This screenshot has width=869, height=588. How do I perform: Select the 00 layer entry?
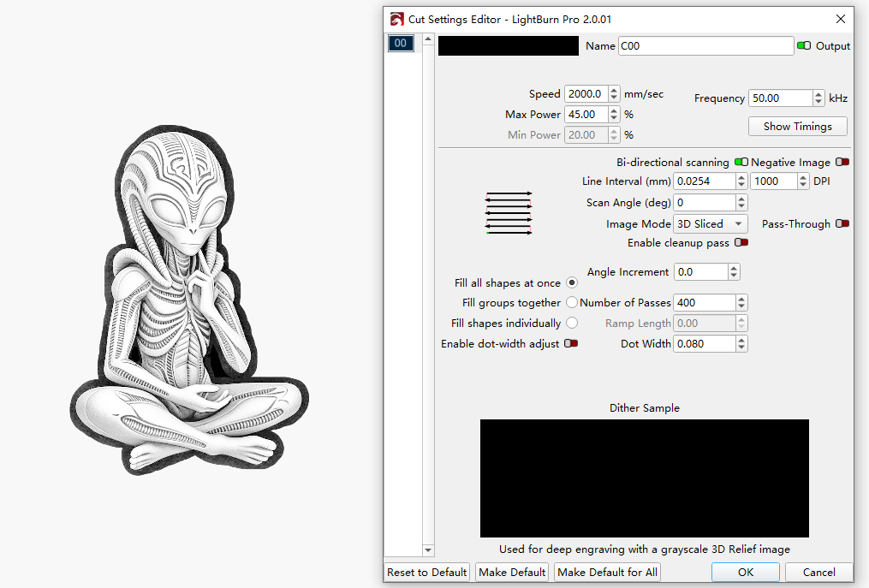[401, 43]
